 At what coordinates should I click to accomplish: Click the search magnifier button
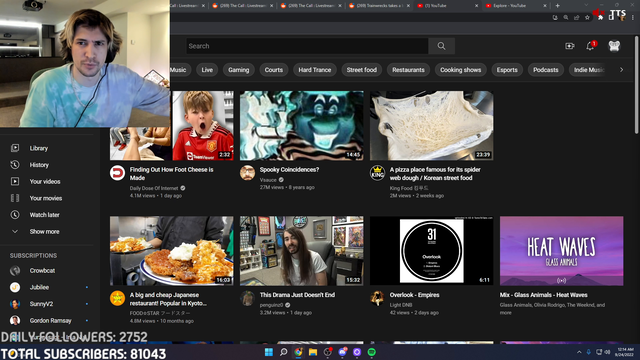point(441,46)
